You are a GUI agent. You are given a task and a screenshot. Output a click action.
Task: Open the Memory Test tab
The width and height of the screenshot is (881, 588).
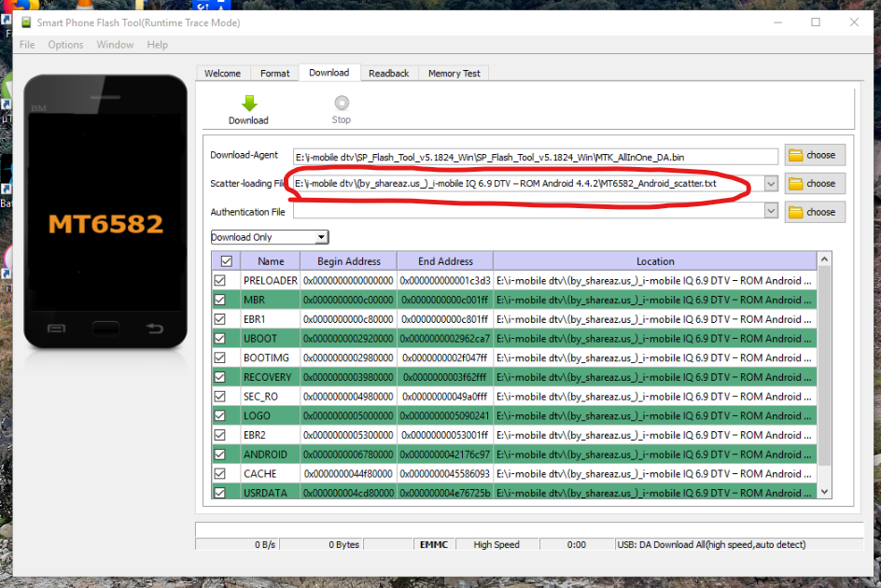click(454, 73)
